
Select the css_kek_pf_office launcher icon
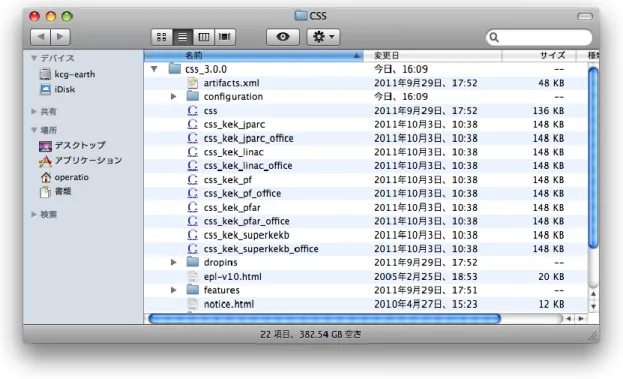click(193, 193)
